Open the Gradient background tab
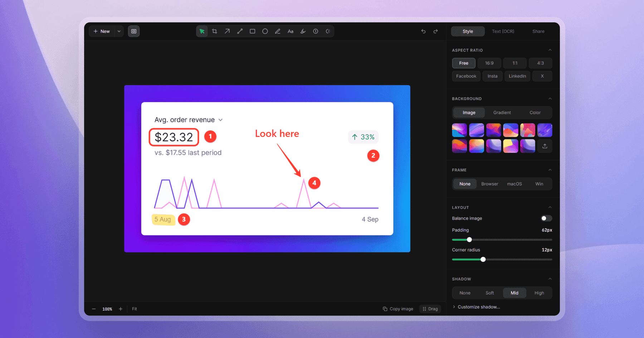644x338 pixels. click(502, 113)
